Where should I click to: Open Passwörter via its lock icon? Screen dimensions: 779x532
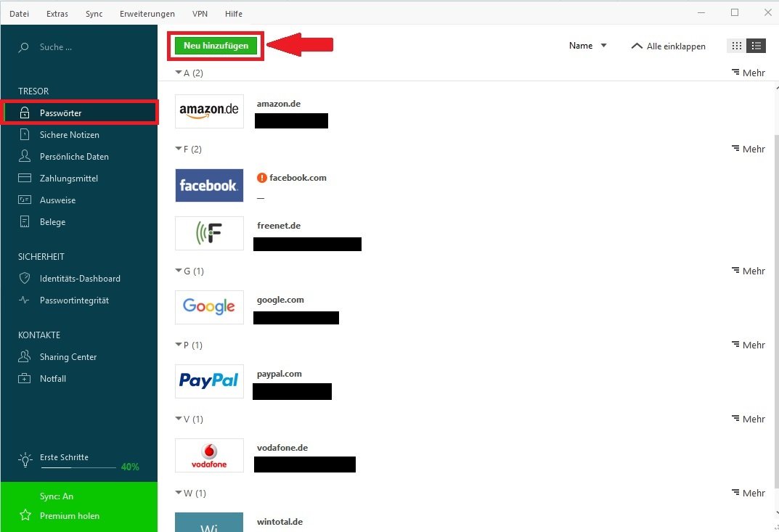[x=25, y=112]
